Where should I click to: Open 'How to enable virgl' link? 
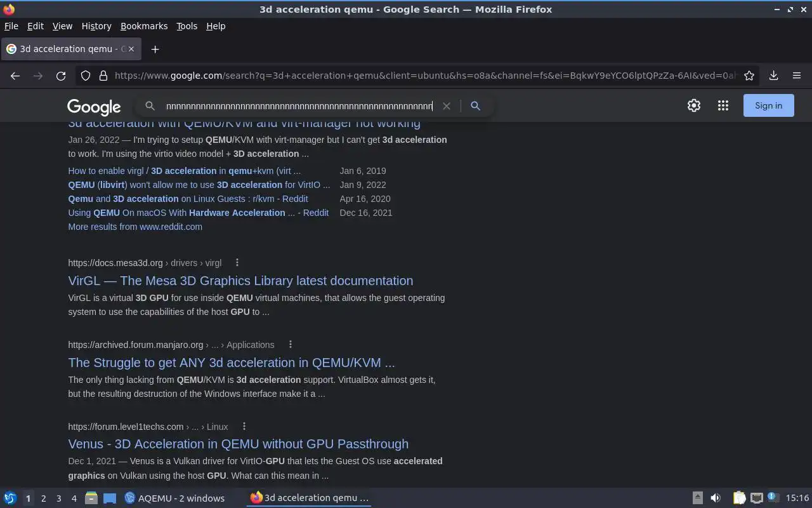pyautogui.click(x=185, y=171)
